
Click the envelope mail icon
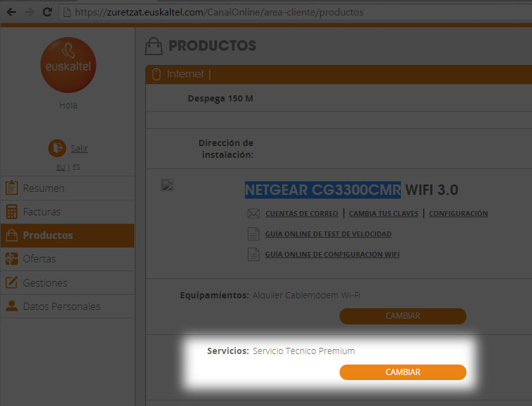tap(254, 214)
